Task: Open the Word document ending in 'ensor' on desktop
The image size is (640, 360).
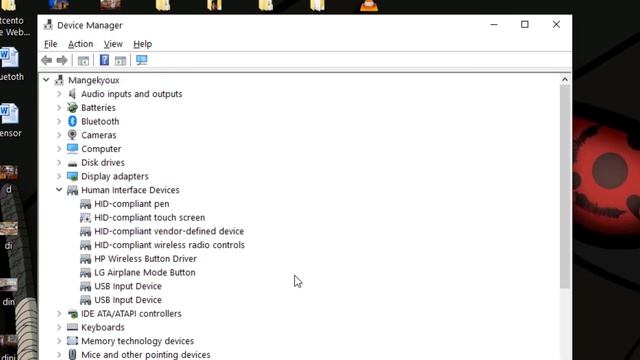Action: (x=10, y=120)
